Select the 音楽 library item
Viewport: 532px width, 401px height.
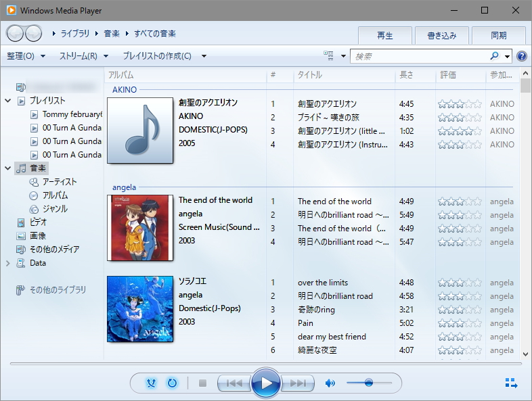(x=32, y=168)
